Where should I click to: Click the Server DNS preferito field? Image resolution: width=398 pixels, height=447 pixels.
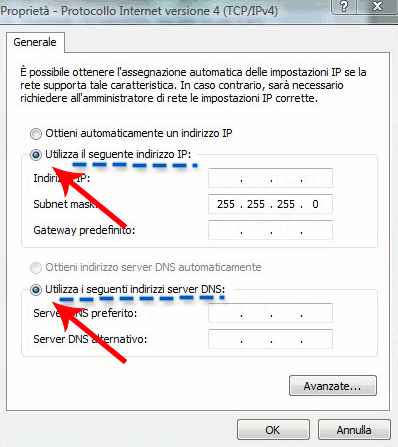[270, 313]
